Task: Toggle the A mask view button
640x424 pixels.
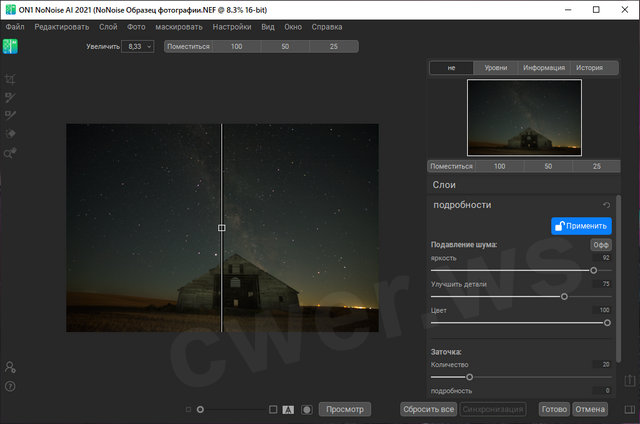Action: click(x=288, y=409)
